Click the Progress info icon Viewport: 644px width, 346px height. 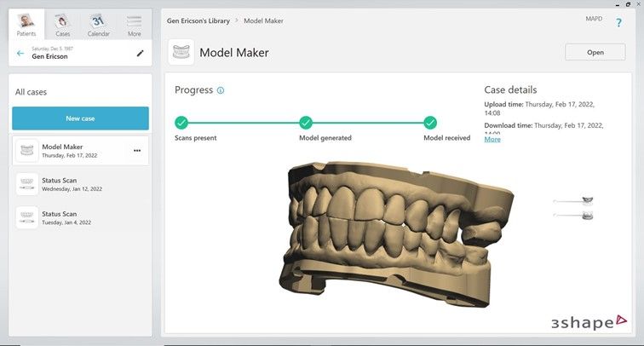pyautogui.click(x=221, y=90)
